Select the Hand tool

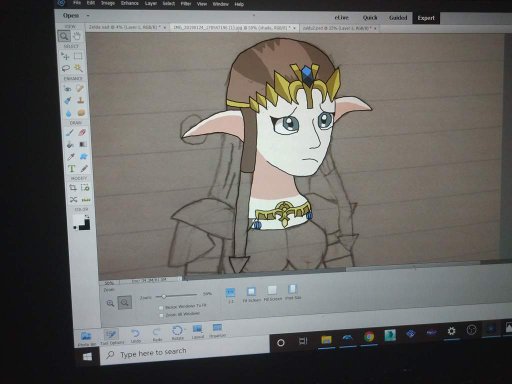[77, 36]
